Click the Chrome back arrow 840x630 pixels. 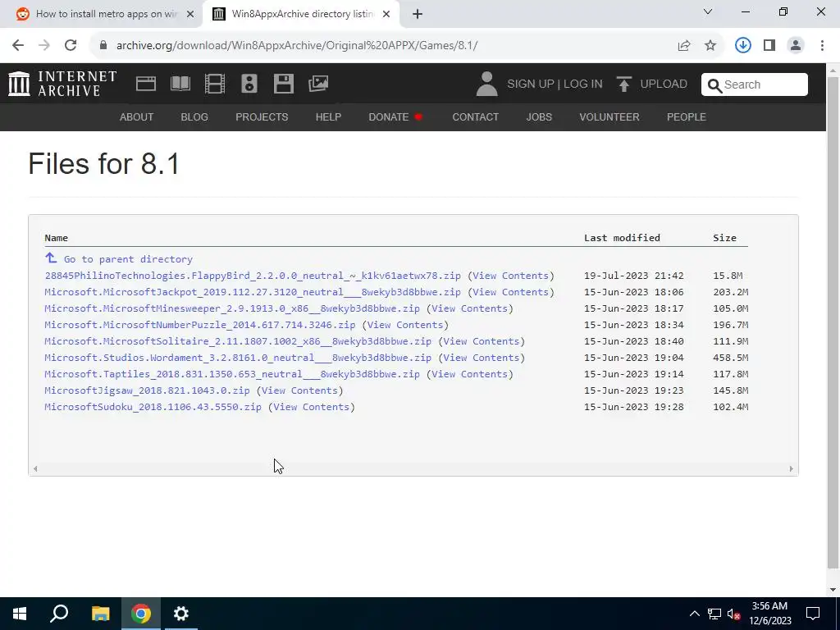pyautogui.click(x=18, y=45)
